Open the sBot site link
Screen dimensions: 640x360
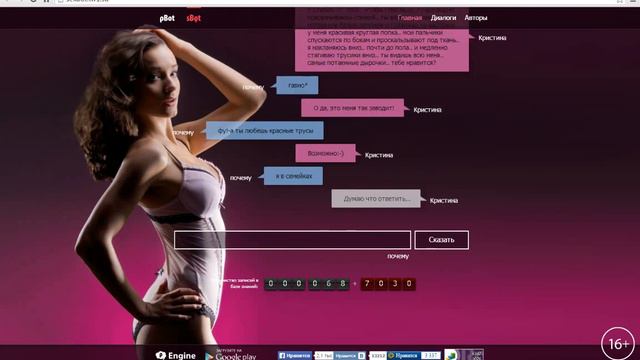193,18
